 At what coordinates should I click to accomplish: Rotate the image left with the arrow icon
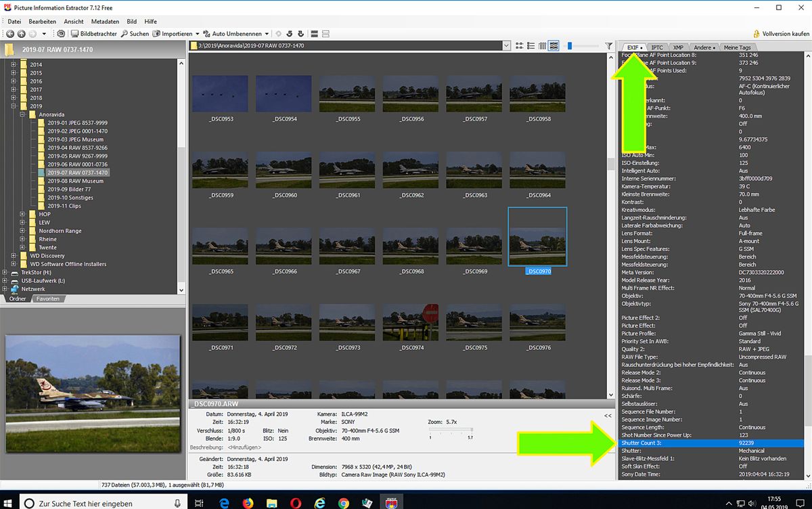click(288, 33)
